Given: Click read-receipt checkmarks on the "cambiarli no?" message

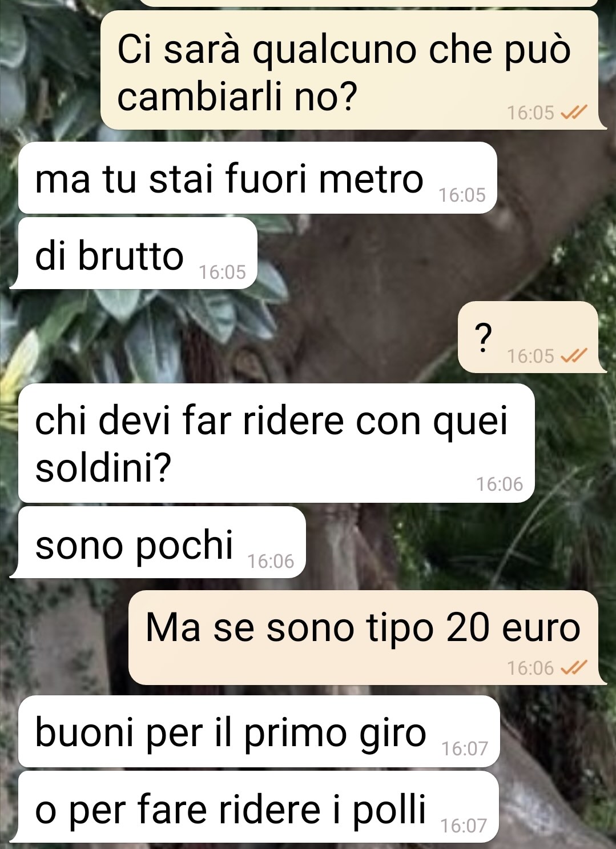Looking at the screenshot, I should coord(574,113).
